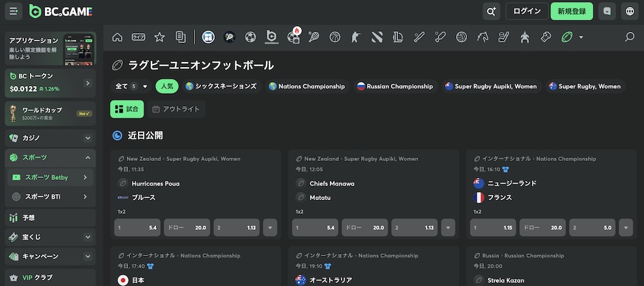Open the 全て 5 filter dropdown
The height and width of the screenshot is (286, 644).
coord(131,87)
